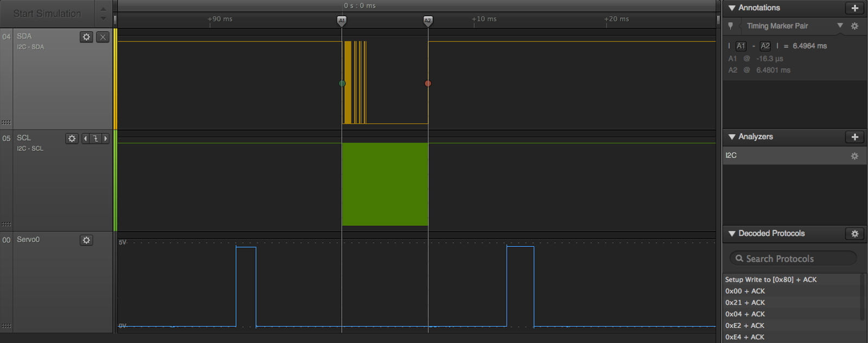Viewport: 868px width, 343px height.
Task: Open SDA channel settings gear
Action: [x=86, y=37]
